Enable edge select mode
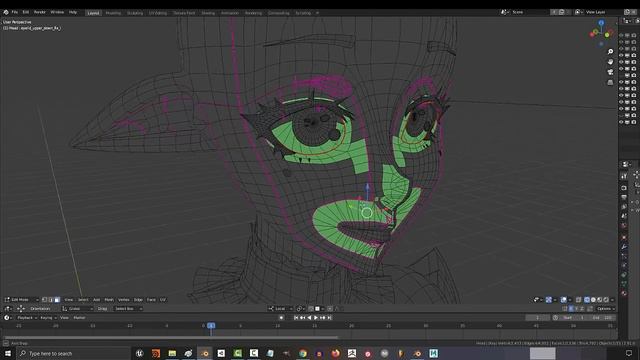Image resolution: width=640 pixels, height=360 pixels. [51, 300]
